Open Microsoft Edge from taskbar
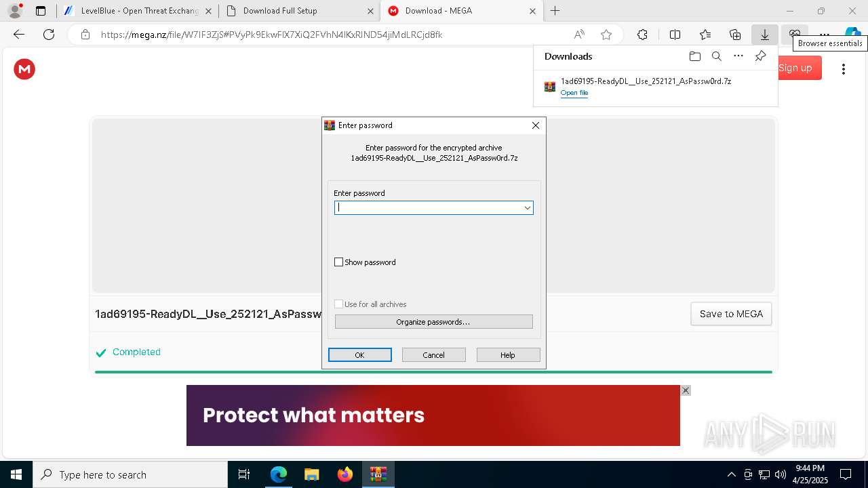The height and width of the screenshot is (488, 868). point(279,474)
